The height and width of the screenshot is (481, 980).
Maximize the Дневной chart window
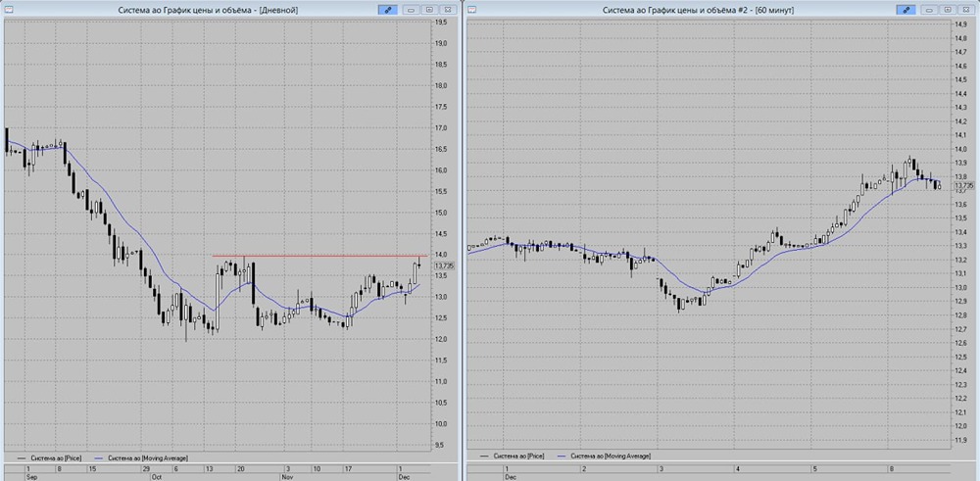tap(429, 10)
